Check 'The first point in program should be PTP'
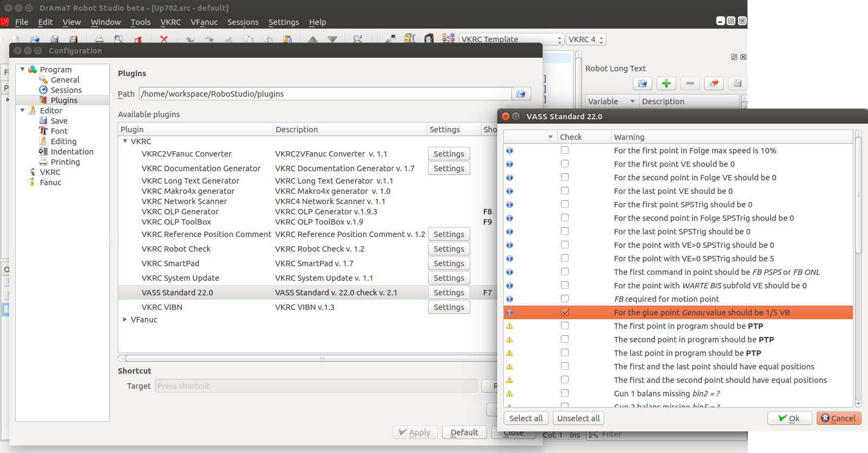 pyautogui.click(x=565, y=326)
